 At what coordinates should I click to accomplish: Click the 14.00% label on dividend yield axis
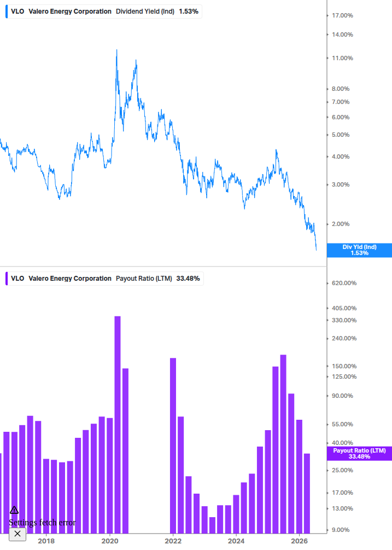(x=342, y=34)
